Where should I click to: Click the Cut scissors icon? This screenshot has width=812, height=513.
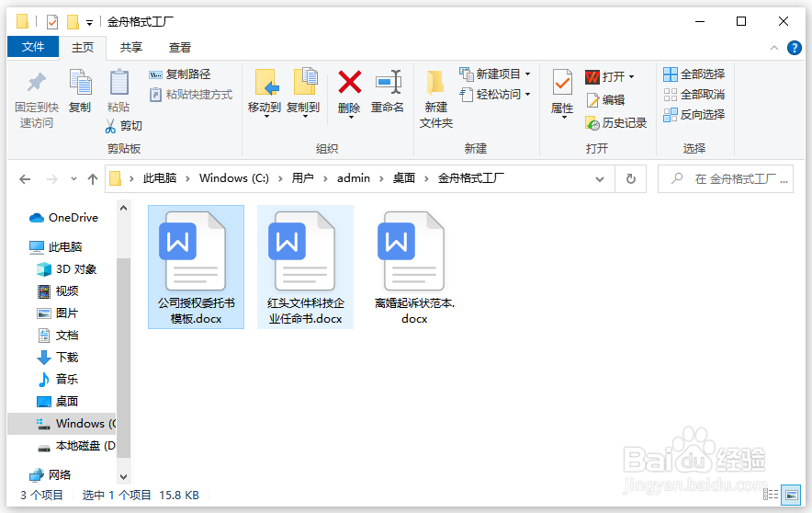pyautogui.click(x=110, y=125)
